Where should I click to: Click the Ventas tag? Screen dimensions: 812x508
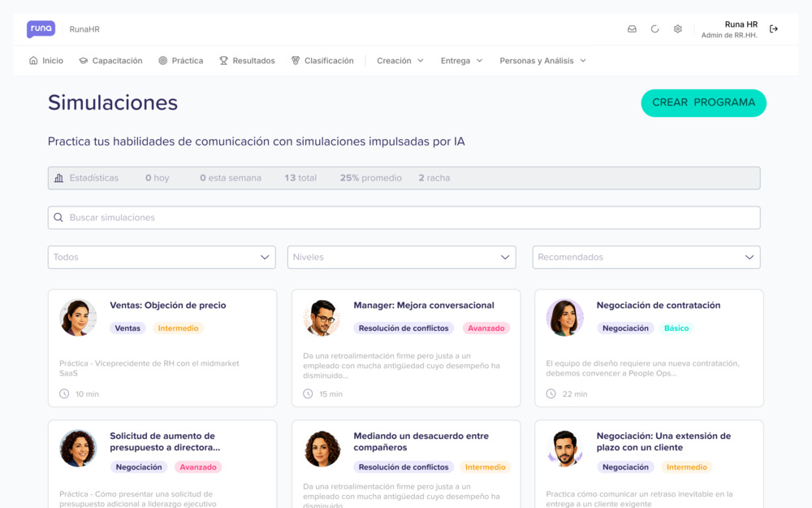127,328
